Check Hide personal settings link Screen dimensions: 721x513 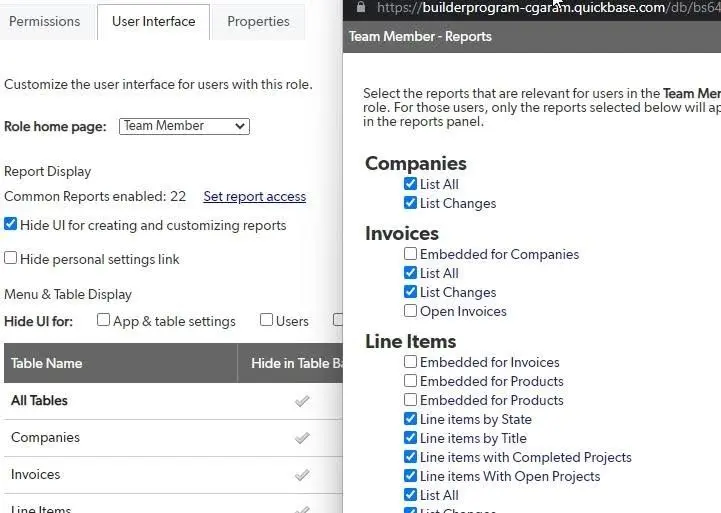[10, 258]
